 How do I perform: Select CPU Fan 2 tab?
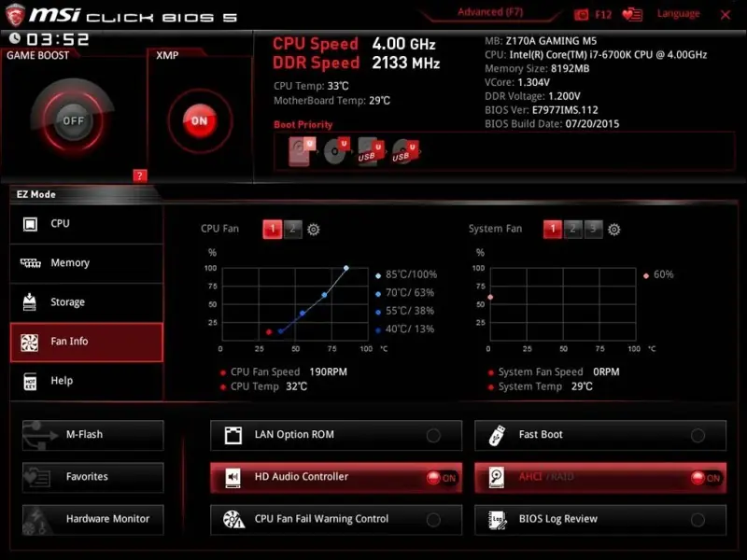292,229
